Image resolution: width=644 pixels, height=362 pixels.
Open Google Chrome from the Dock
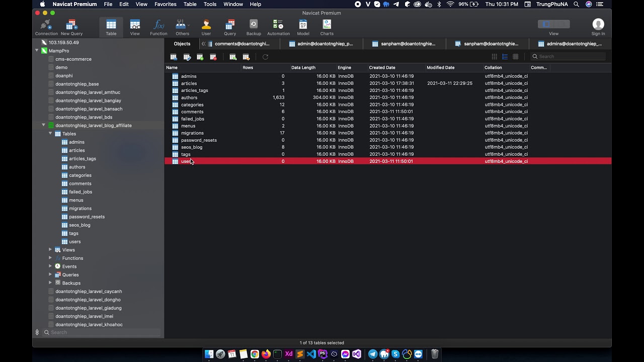tap(255, 354)
